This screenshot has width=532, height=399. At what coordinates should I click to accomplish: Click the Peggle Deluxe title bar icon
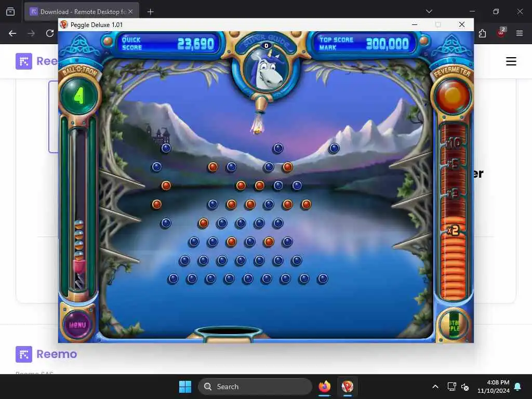coord(64,25)
